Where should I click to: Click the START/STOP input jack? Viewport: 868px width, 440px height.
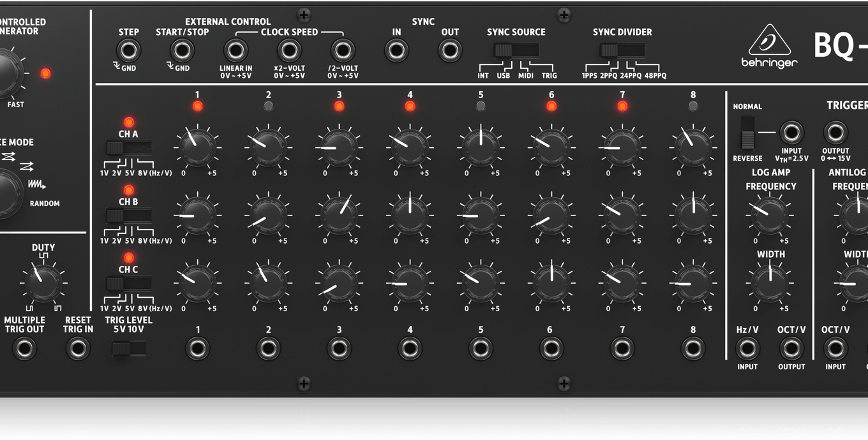click(x=182, y=50)
